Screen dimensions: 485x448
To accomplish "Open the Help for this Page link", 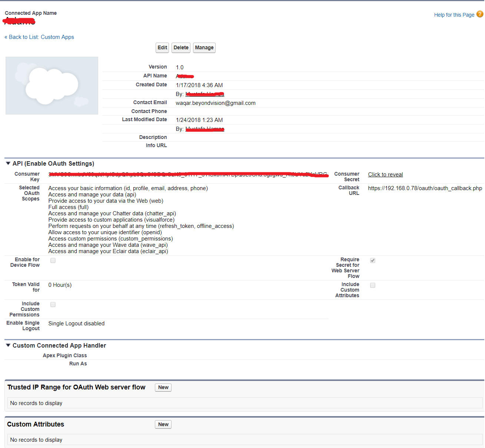I will coord(454,15).
